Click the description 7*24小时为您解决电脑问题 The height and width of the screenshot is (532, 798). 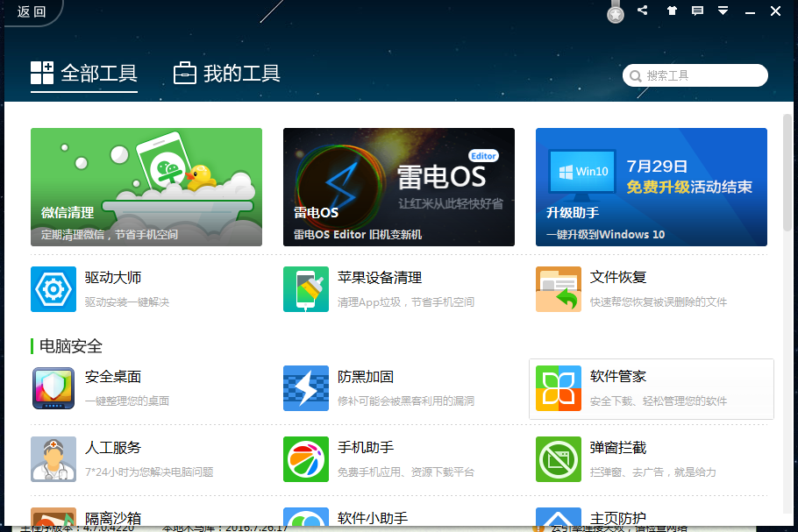click(x=148, y=472)
